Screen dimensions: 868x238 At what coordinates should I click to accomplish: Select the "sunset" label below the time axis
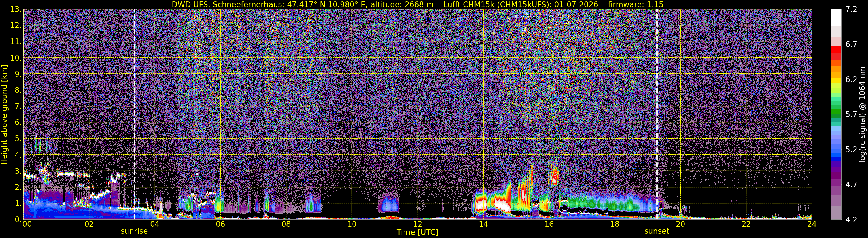coord(657,231)
